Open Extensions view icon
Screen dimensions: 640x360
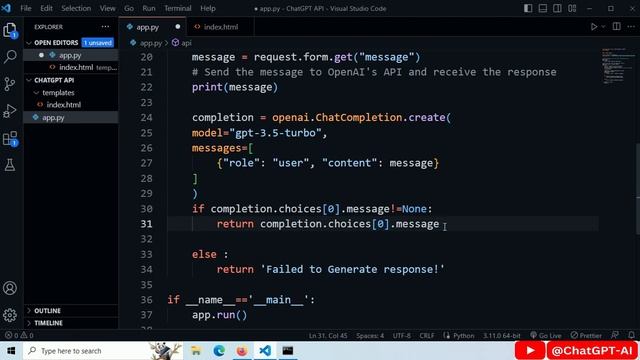(x=10, y=139)
